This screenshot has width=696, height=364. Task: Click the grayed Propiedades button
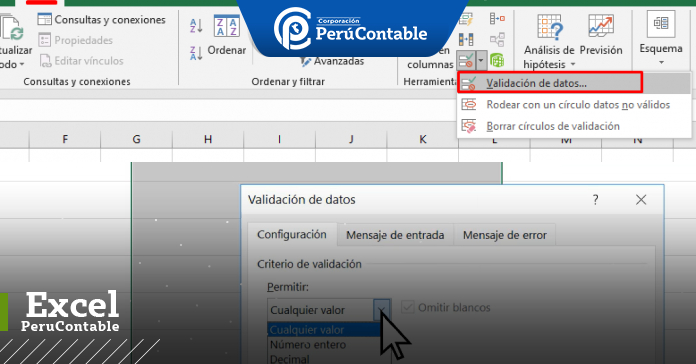(75, 40)
